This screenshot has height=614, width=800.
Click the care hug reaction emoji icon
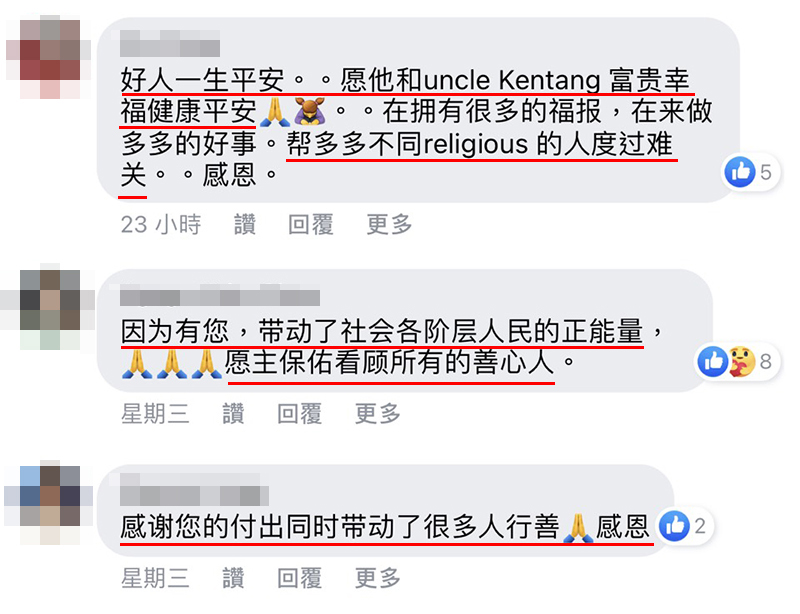coord(742,361)
